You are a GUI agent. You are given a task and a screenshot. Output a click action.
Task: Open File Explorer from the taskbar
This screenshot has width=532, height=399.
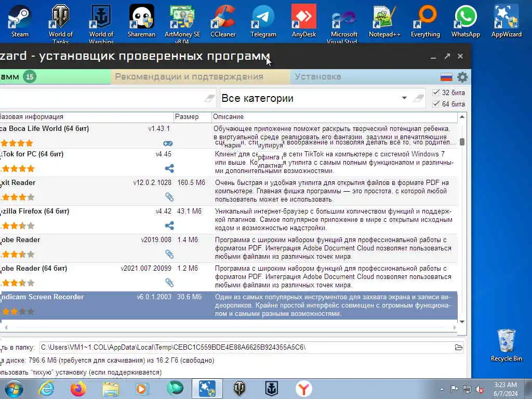[x=111, y=389]
